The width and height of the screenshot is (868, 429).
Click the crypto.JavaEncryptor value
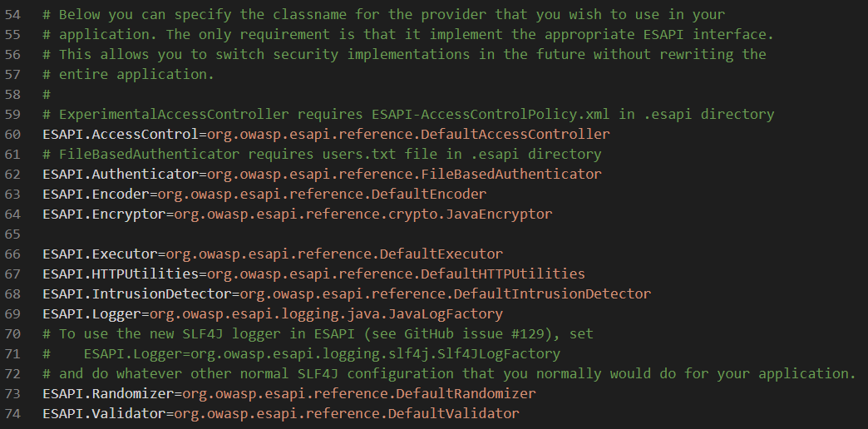362,214
